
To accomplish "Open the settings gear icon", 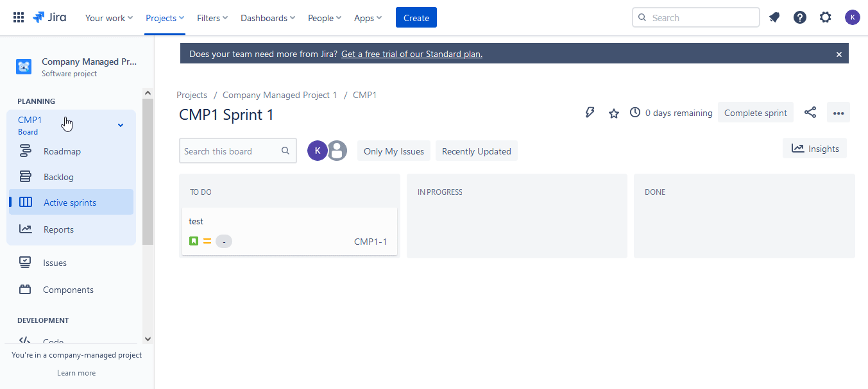I will 826,17.
